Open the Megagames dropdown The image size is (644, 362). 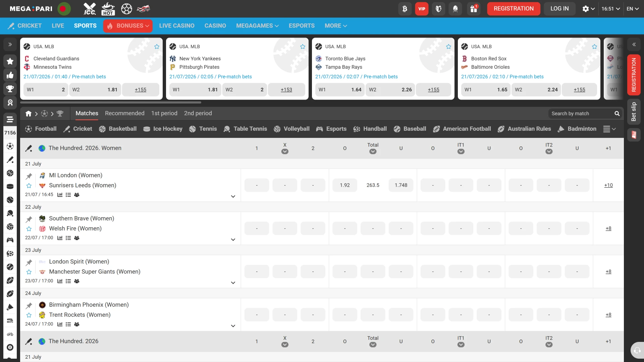(x=257, y=26)
